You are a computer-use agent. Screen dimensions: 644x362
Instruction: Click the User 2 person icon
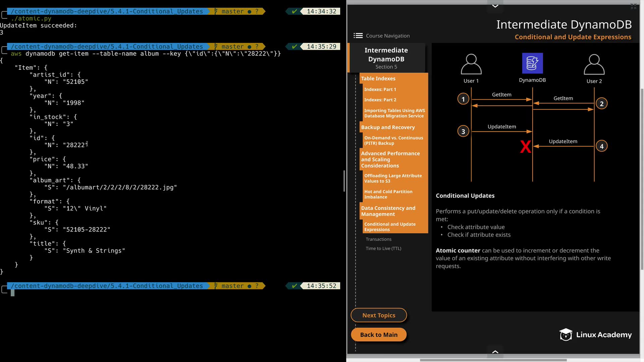pos(594,64)
